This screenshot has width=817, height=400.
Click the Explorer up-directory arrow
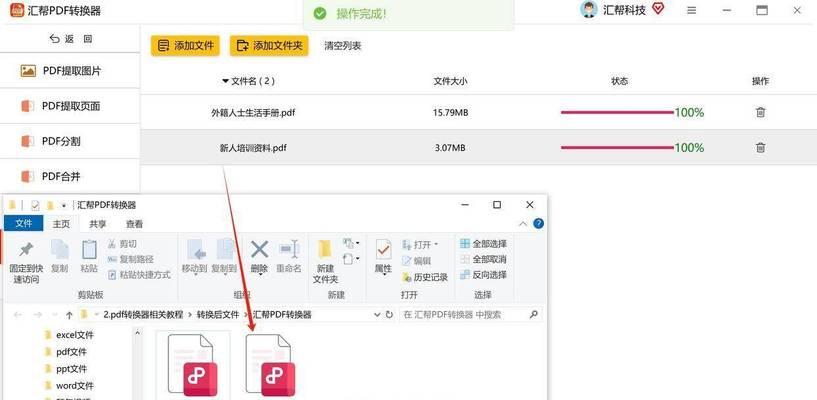point(69,315)
